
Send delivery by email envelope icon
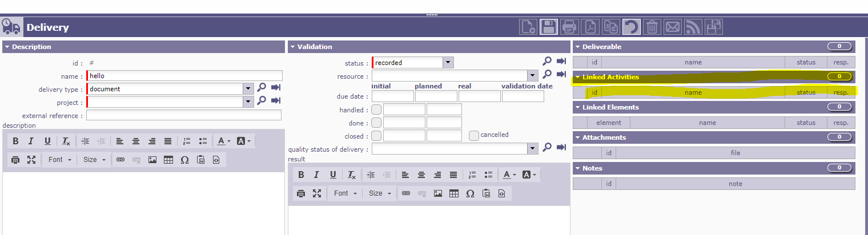[x=672, y=27]
